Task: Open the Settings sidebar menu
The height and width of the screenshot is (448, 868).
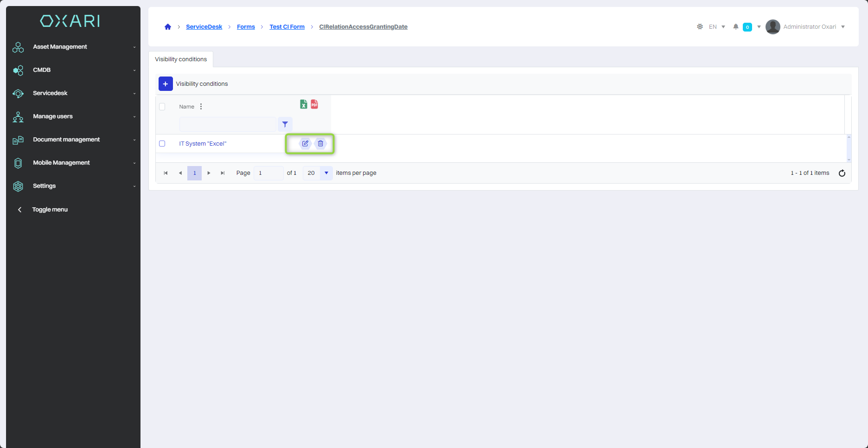Action: coord(74,186)
